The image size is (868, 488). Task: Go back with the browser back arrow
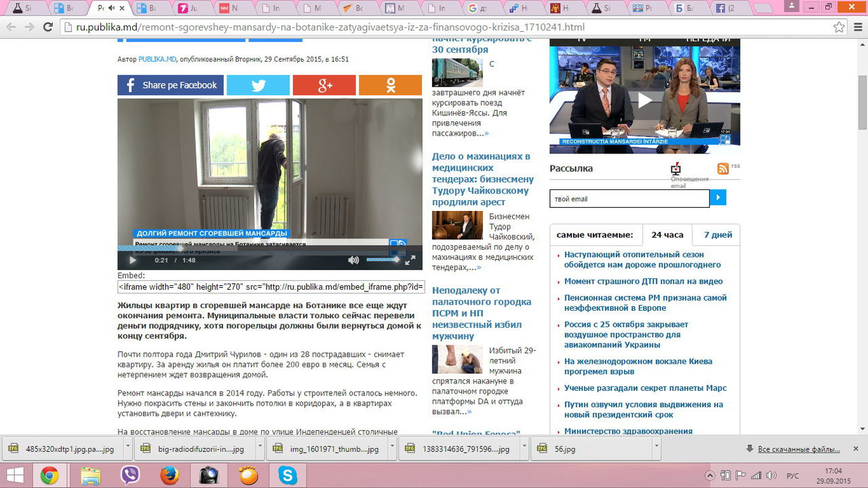point(11,27)
